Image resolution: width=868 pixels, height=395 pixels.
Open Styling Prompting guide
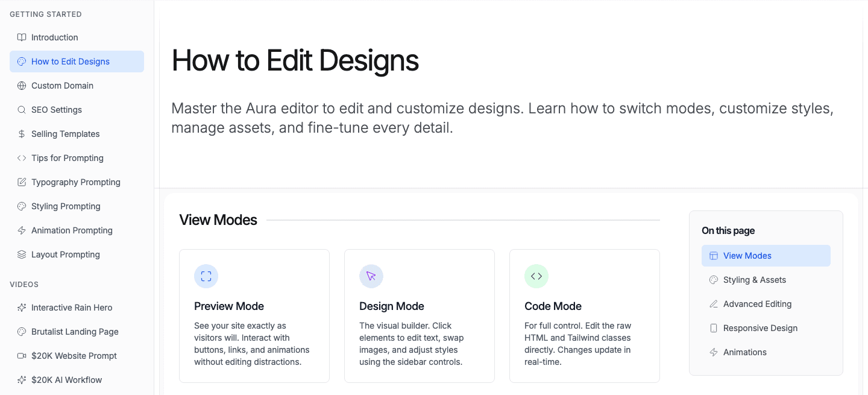pos(77,206)
